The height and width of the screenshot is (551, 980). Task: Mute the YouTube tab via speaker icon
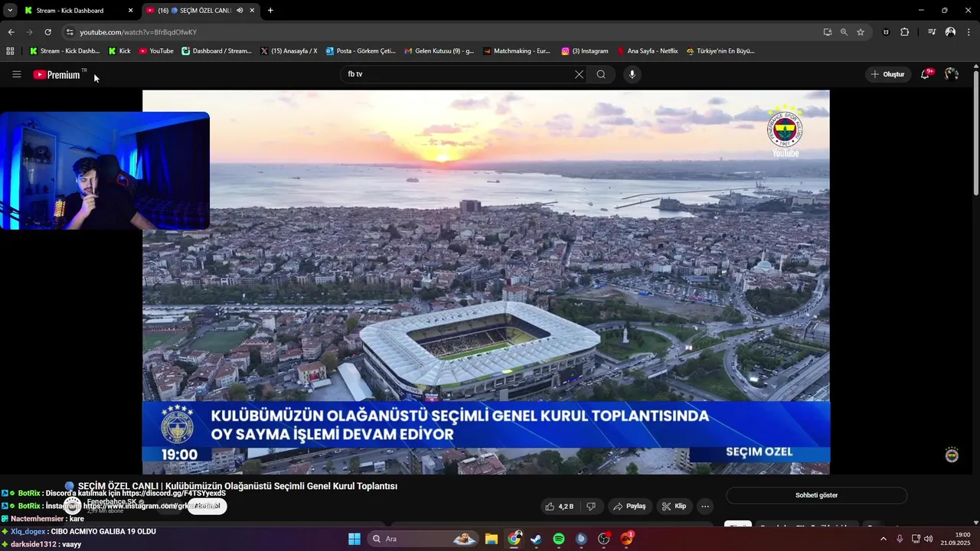click(x=240, y=11)
